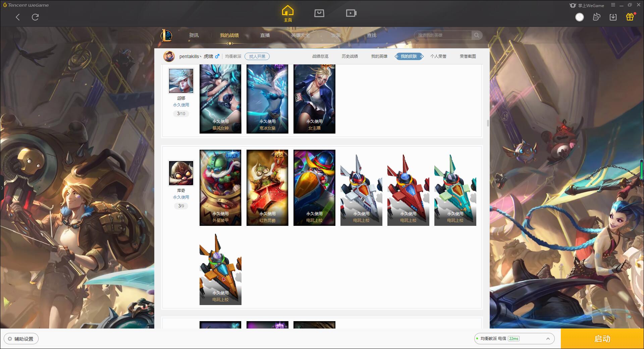The image size is (644, 349).
Task: Open the 发现 tab
Action: 336,35
